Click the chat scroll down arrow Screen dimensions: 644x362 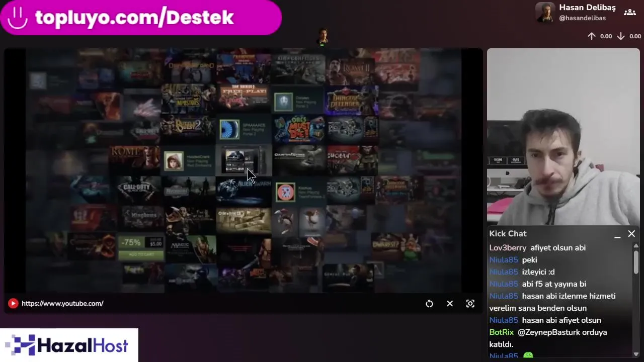(636, 353)
